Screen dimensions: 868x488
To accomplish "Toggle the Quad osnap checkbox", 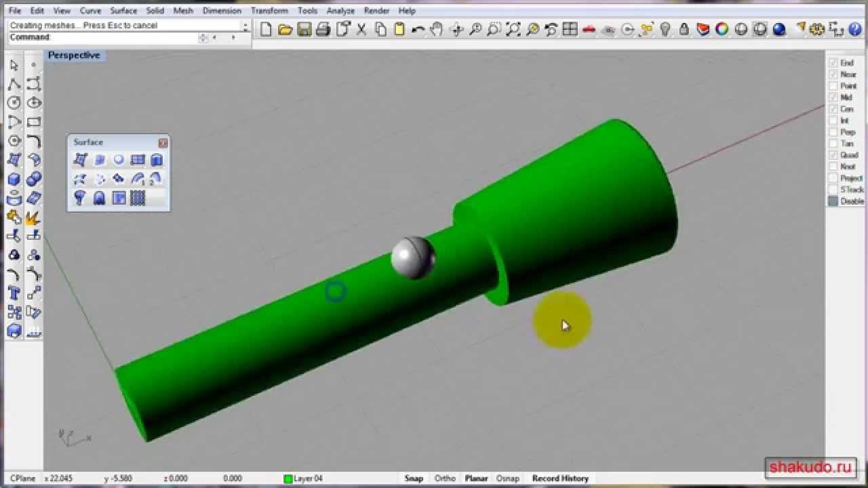I will coord(833,155).
